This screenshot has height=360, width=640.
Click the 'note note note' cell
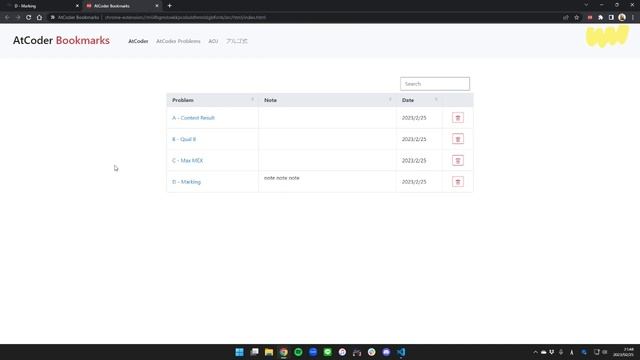click(x=327, y=182)
